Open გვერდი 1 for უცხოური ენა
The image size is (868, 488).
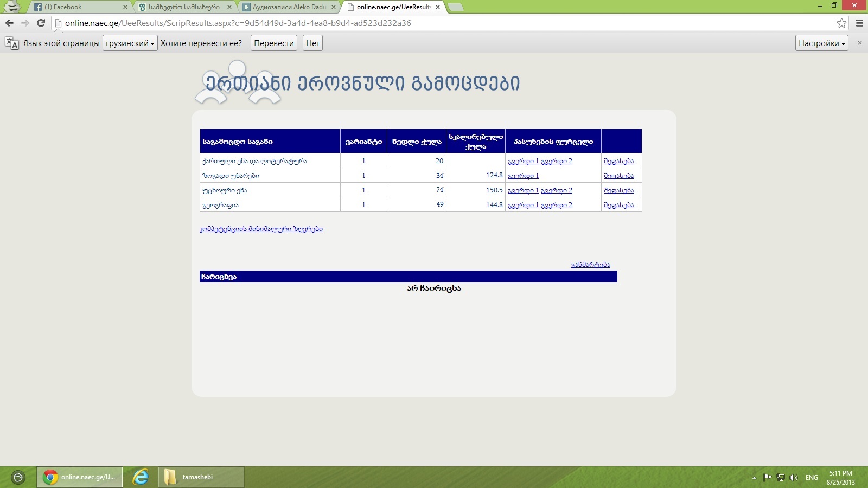tap(523, 190)
